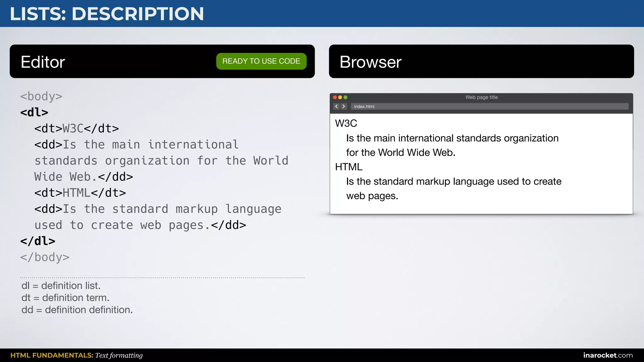Click the yellow minimize dot in mock browser
This screenshot has height=362, width=644.
(x=340, y=97)
